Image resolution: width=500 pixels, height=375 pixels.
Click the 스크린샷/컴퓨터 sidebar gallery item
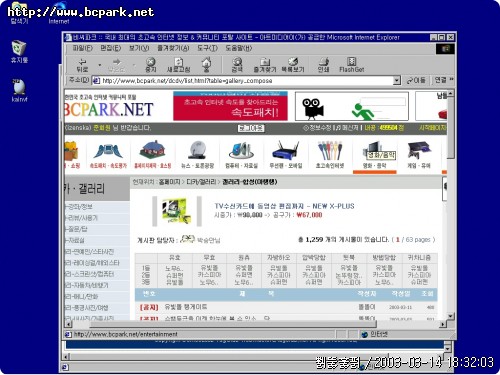coord(89,274)
